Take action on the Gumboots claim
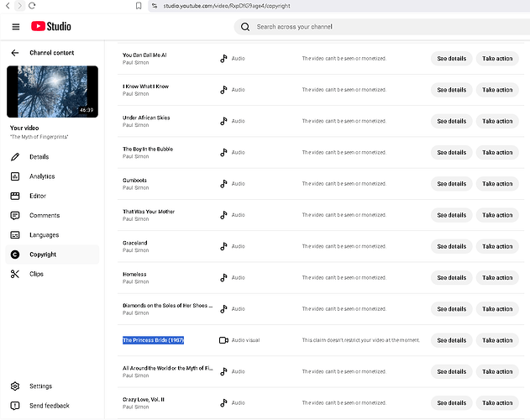 click(497, 184)
